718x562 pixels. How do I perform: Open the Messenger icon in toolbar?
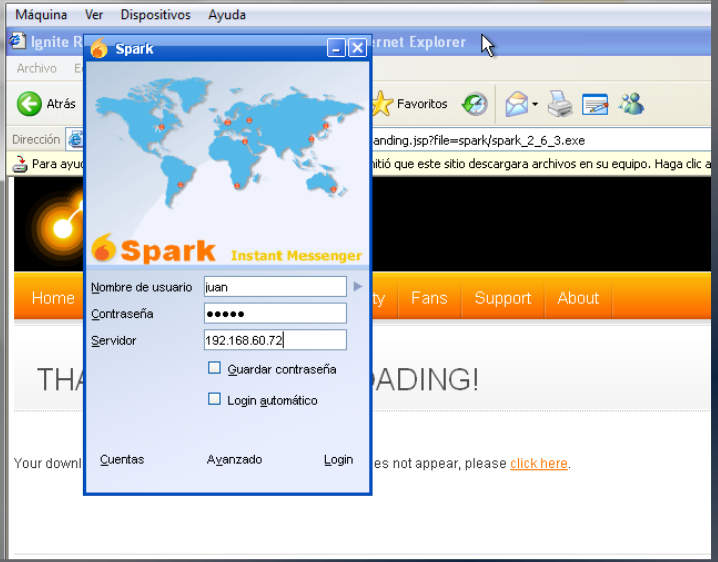click(x=631, y=104)
